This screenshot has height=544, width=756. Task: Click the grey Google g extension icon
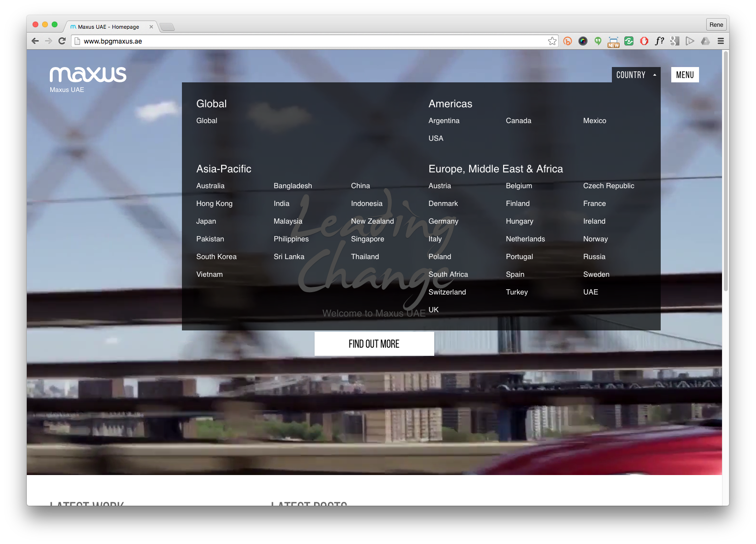pos(675,41)
